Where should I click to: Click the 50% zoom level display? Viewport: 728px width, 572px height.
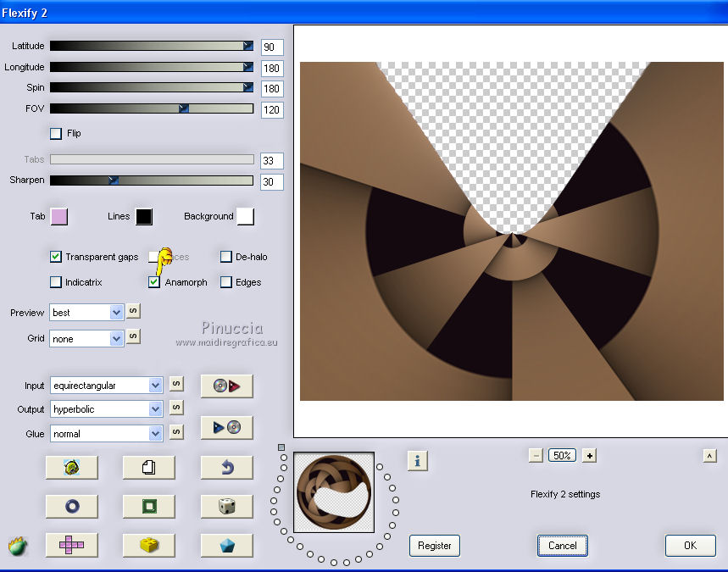(x=562, y=455)
